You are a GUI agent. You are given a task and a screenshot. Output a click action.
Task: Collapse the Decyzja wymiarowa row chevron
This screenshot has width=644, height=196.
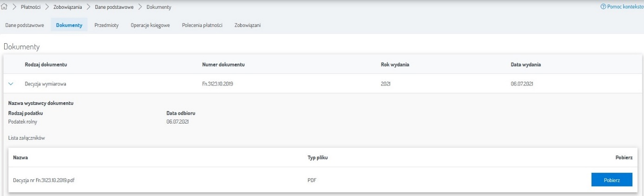(11, 84)
